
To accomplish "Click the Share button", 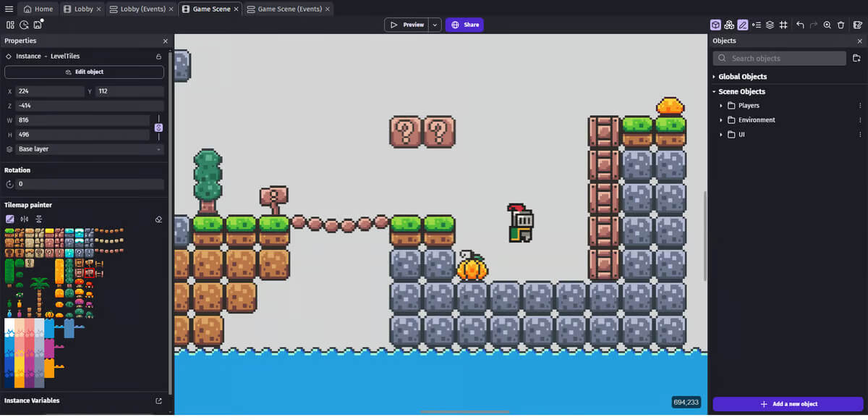I will tap(464, 25).
